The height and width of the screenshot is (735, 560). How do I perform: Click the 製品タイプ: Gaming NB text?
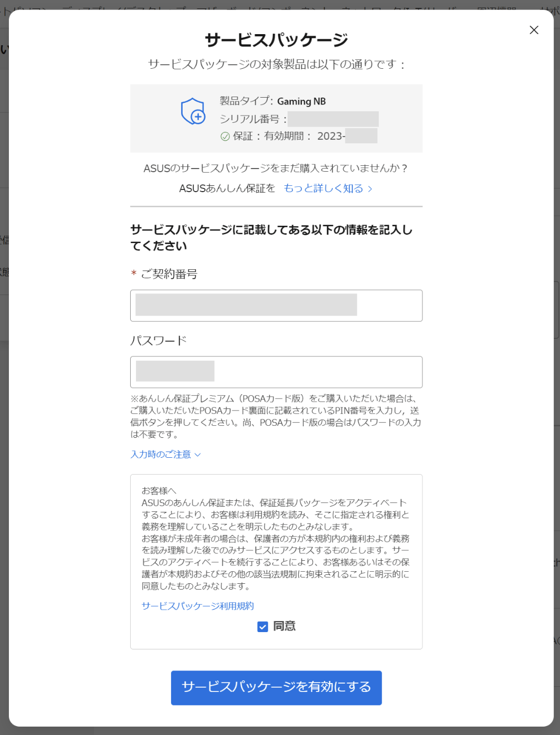tap(272, 101)
